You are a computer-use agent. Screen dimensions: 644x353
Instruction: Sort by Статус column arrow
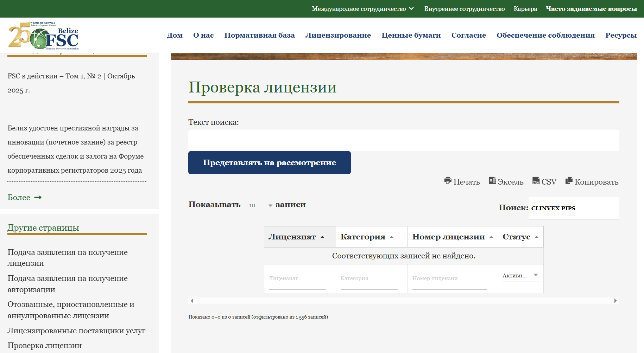point(537,237)
